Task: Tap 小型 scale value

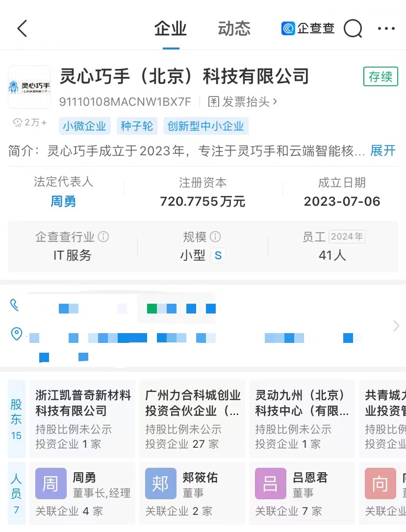Action: pos(193,256)
